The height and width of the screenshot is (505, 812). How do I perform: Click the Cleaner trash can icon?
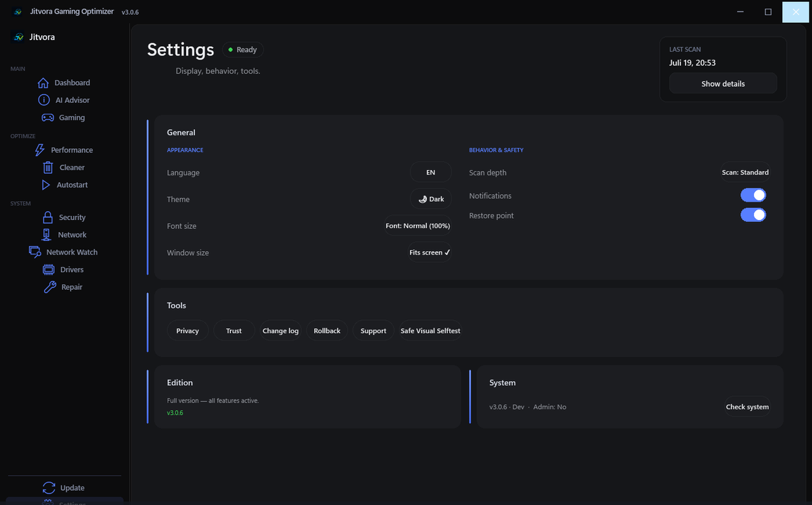click(48, 167)
